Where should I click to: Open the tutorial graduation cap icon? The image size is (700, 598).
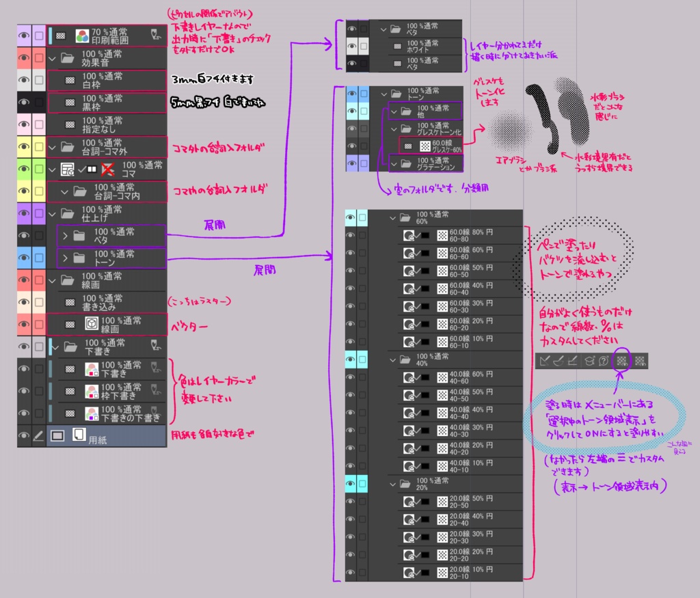590,361
